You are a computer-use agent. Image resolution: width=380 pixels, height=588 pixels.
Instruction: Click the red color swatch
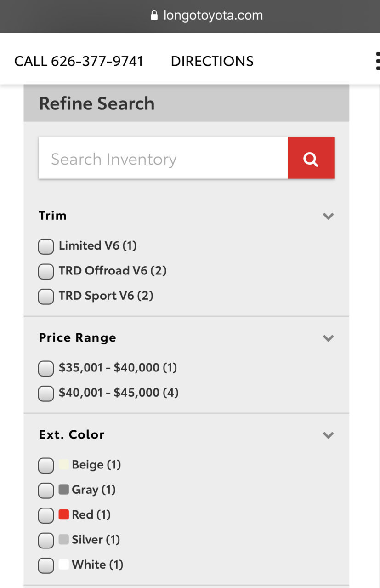tap(63, 514)
